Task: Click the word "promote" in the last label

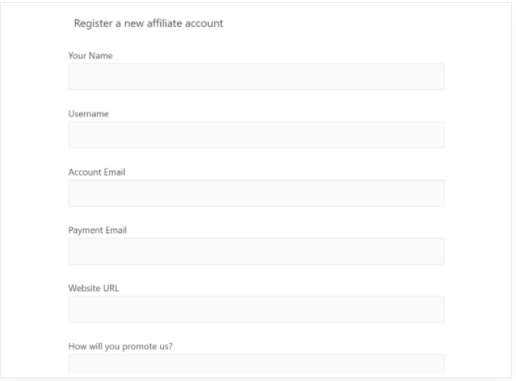Action: (139, 347)
